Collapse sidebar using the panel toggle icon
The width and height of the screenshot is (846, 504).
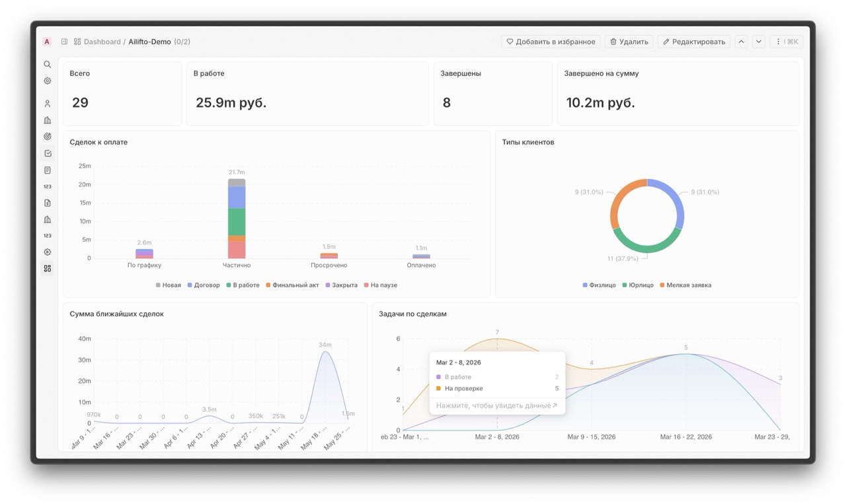click(64, 42)
